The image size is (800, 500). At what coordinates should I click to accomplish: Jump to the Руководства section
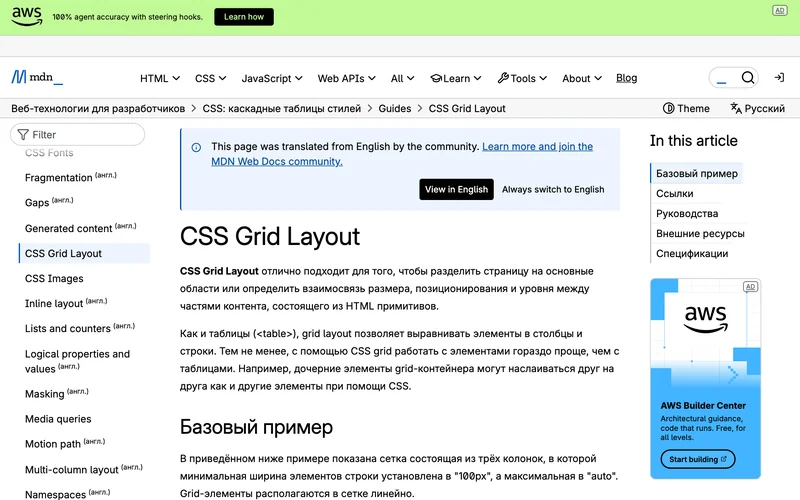687,213
